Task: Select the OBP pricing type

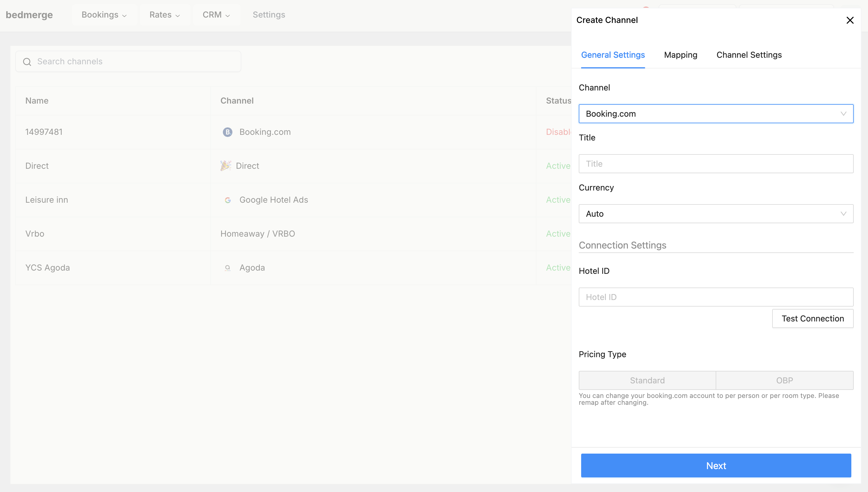Action: pos(784,380)
